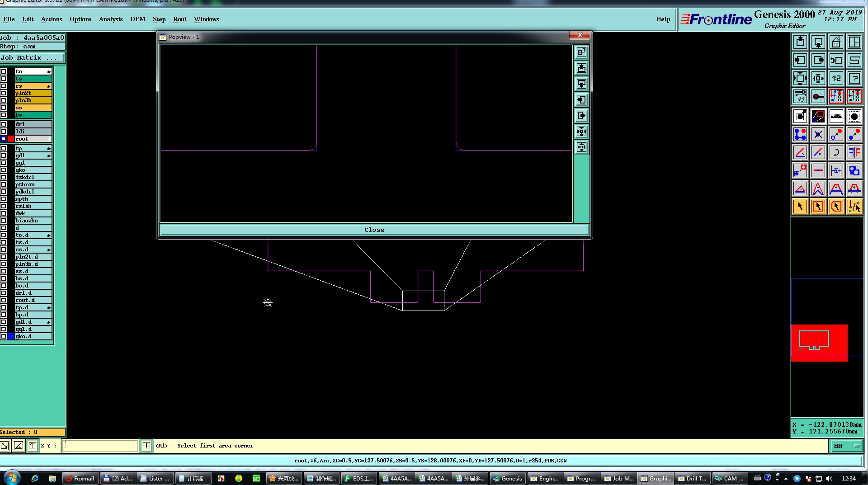The width and height of the screenshot is (868, 485).
Task: Click the previous view undo-zoom icon
Action: [x=836, y=60]
